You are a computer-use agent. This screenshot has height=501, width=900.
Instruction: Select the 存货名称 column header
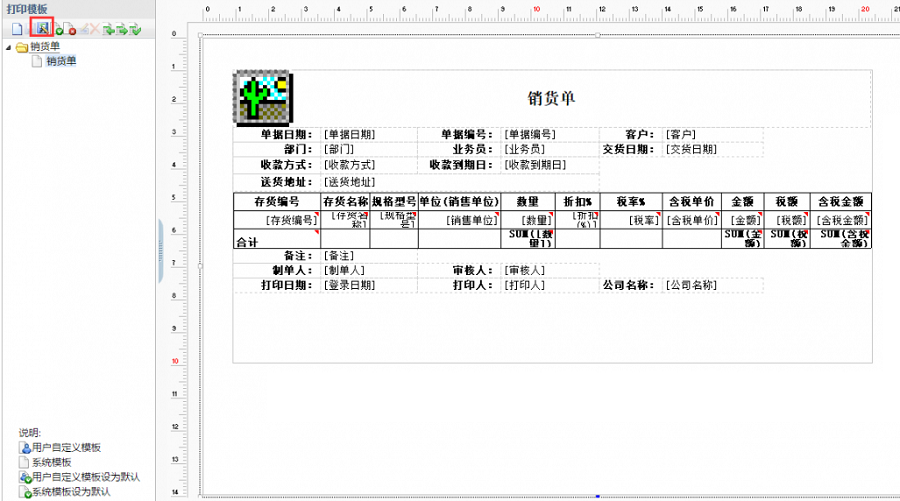coord(345,202)
